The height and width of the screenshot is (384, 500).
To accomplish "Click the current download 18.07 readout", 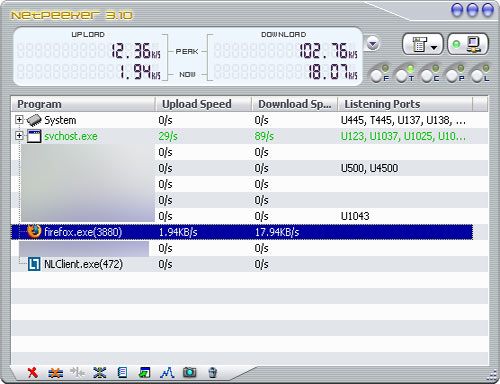I will (332, 71).
